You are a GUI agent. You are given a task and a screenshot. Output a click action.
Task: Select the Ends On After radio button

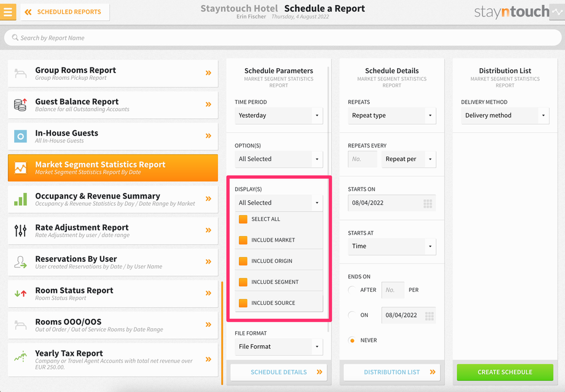point(353,290)
